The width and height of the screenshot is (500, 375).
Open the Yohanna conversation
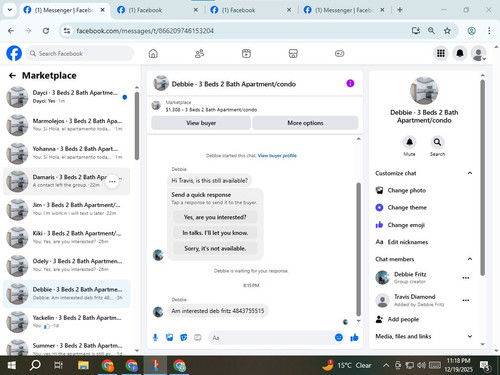tap(67, 153)
